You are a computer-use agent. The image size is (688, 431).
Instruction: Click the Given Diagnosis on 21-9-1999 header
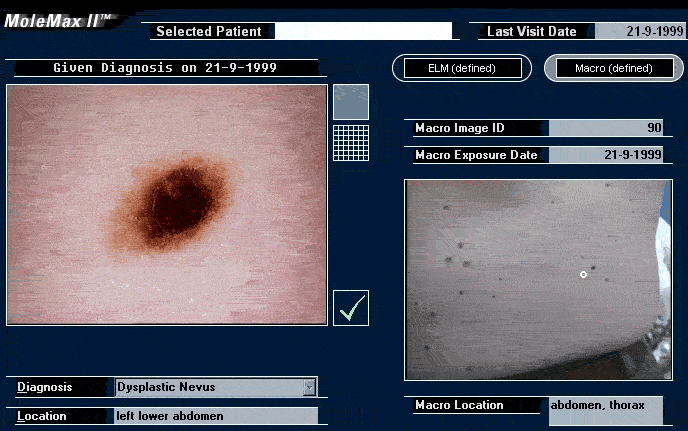tap(165, 68)
